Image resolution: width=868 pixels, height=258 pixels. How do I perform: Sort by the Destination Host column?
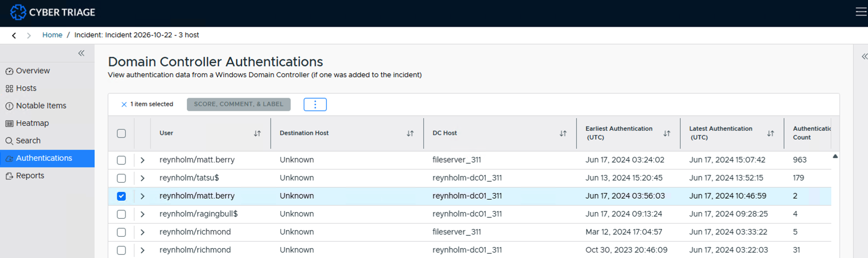pyautogui.click(x=410, y=134)
